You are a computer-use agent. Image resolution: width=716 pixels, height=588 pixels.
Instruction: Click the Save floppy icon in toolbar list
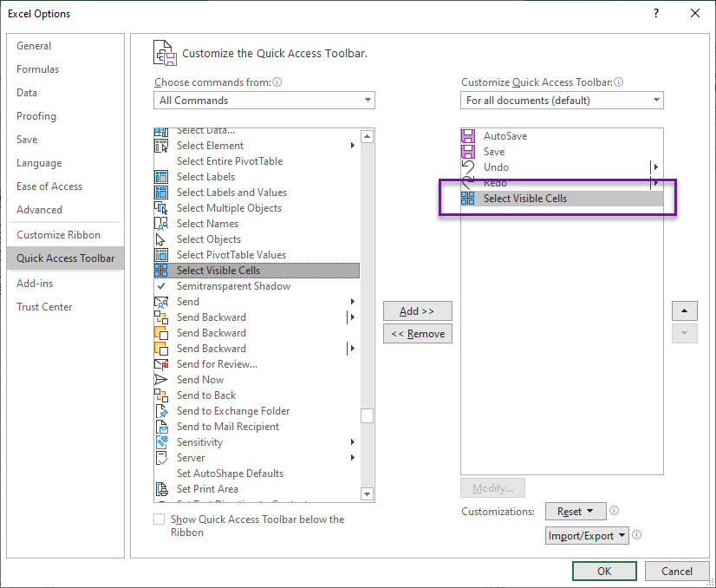[468, 152]
